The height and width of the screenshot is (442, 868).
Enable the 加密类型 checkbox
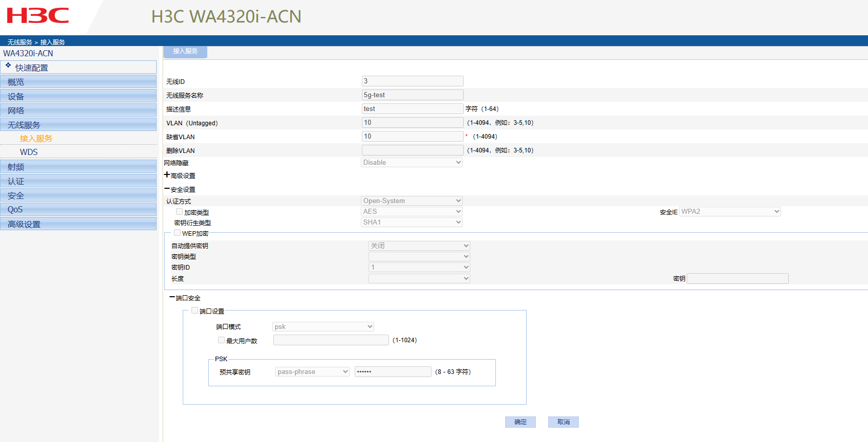179,212
